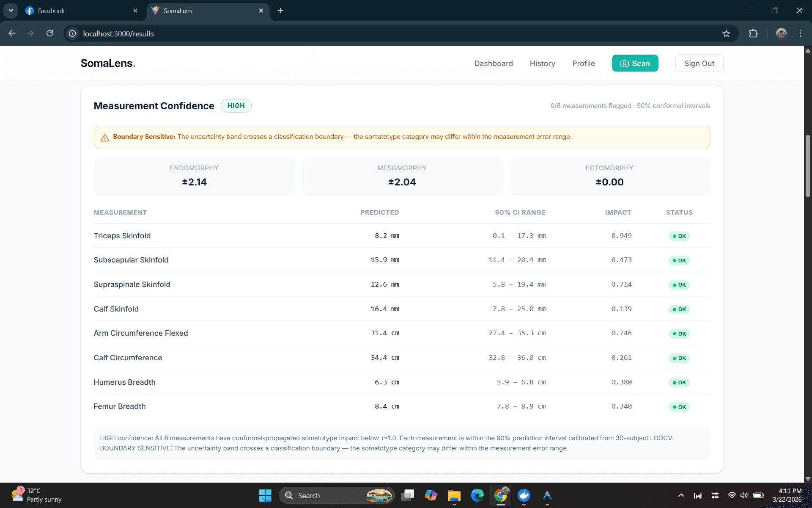Click the 90% CI RANGE column header

click(520, 213)
